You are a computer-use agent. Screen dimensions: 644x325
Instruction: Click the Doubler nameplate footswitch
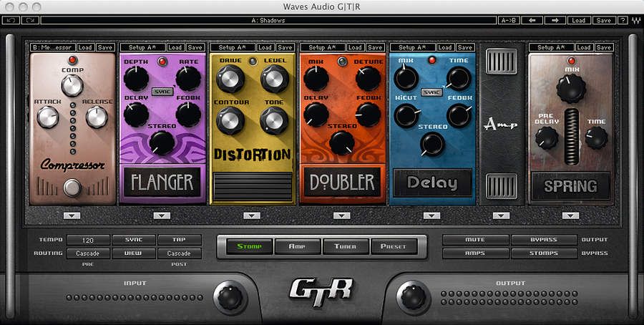click(x=342, y=182)
